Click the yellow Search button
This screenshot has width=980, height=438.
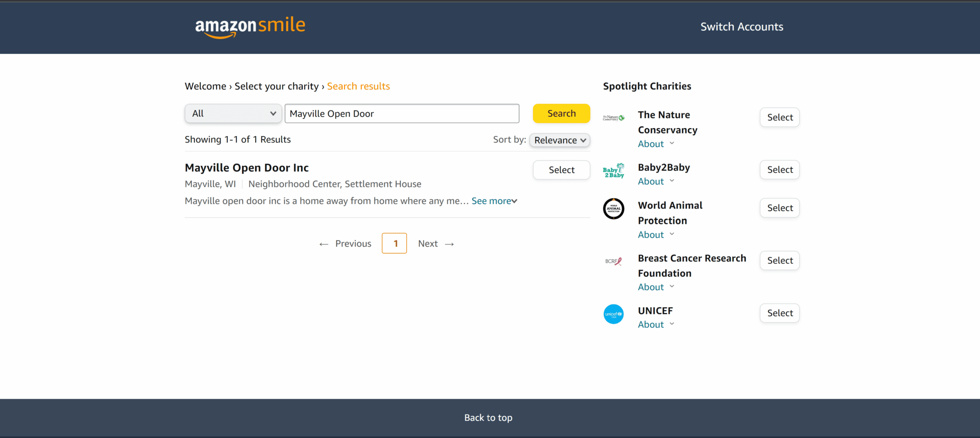click(561, 113)
